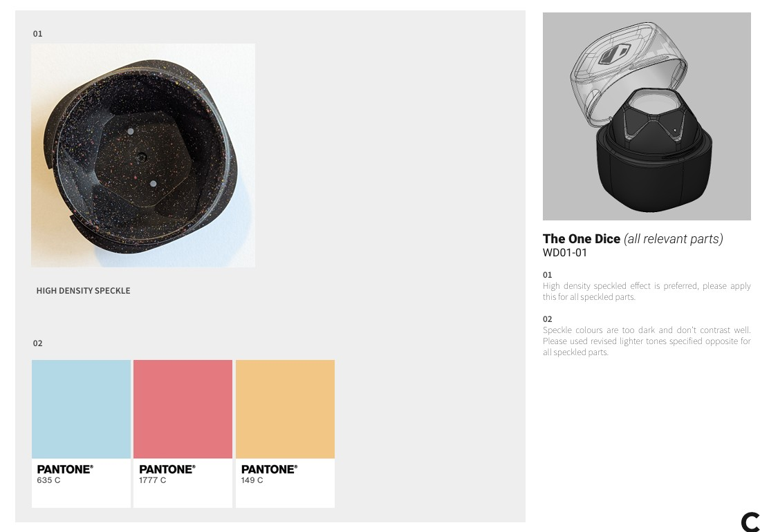This screenshot has height=532, width=760.
Task: Click the HIGH DENSITY SPECKLE caption
Action: pos(83,291)
